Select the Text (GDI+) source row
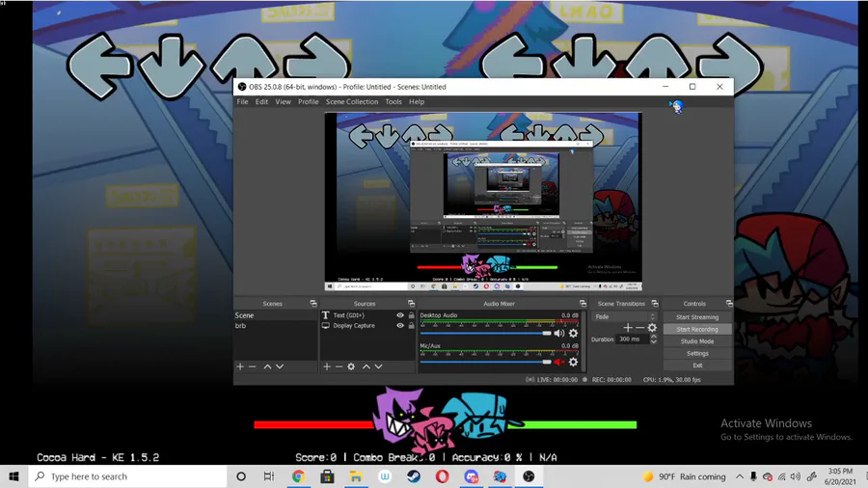The height and width of the screenshot is (488, 868). tap(367, 315)
